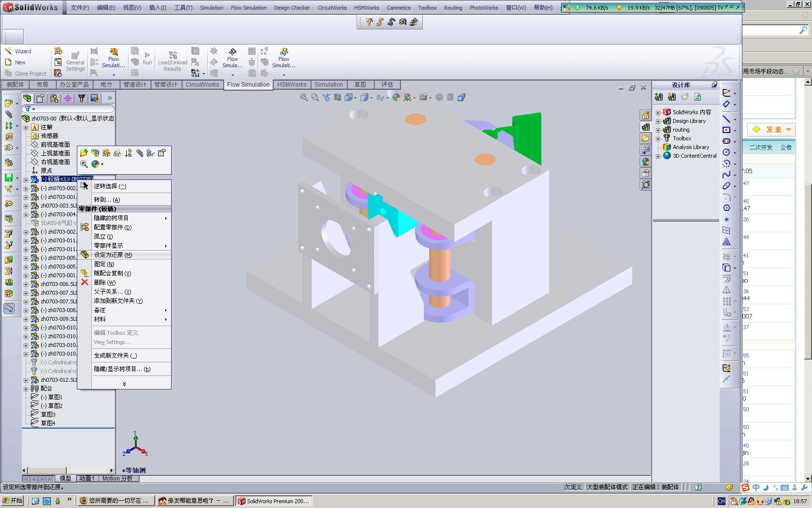Switch to the Motion 分析 bottom tab

(117, 478)
